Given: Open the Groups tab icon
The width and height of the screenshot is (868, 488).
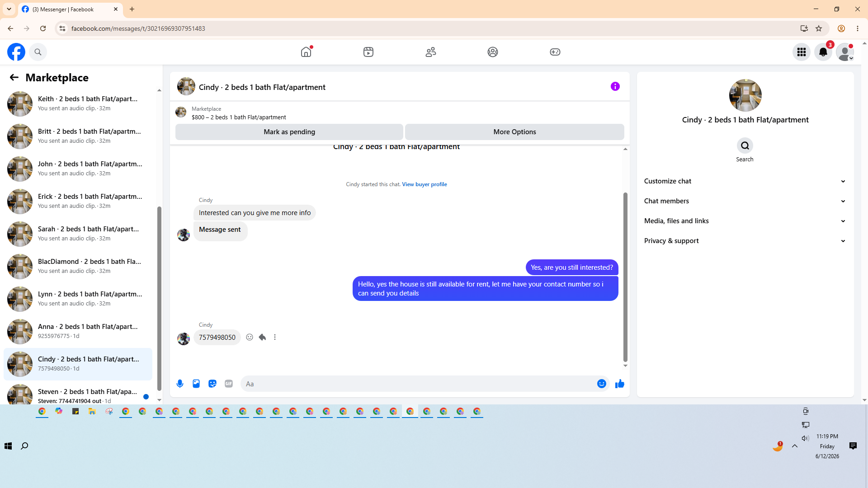Looking at the screenshot, I should 493,52.
